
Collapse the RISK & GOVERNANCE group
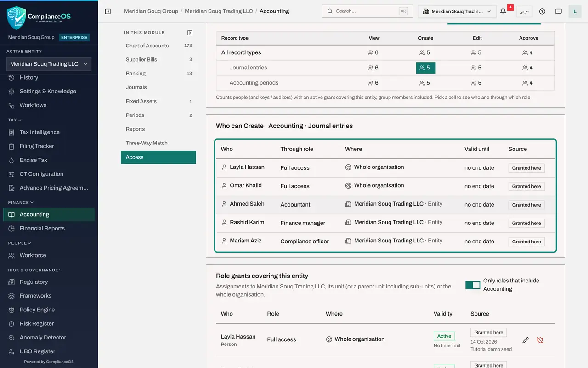[x=35, y=270]
